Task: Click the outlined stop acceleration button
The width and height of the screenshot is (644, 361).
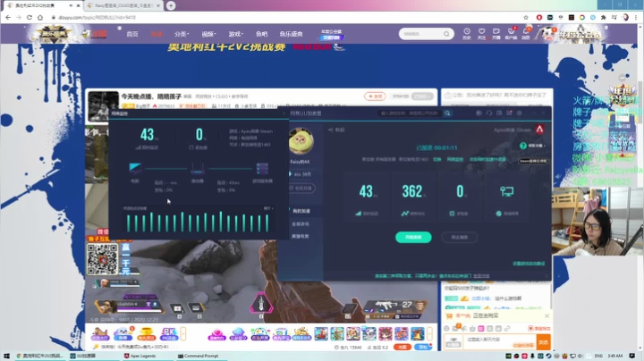Action: point(459,237)
